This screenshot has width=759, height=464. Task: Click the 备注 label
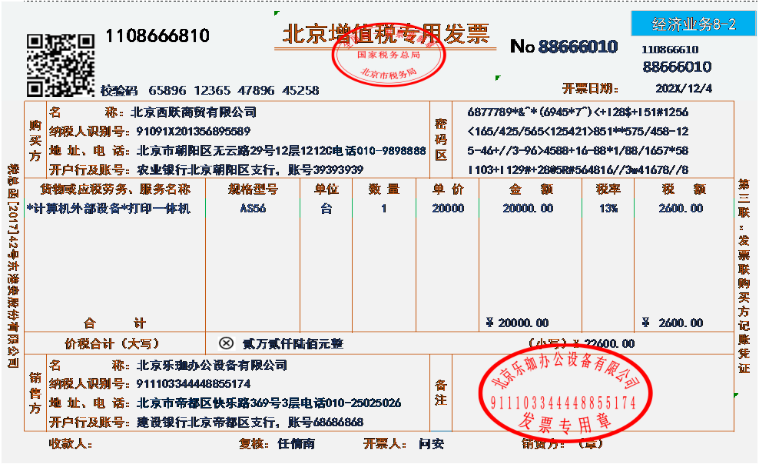(x=440, y=392)
